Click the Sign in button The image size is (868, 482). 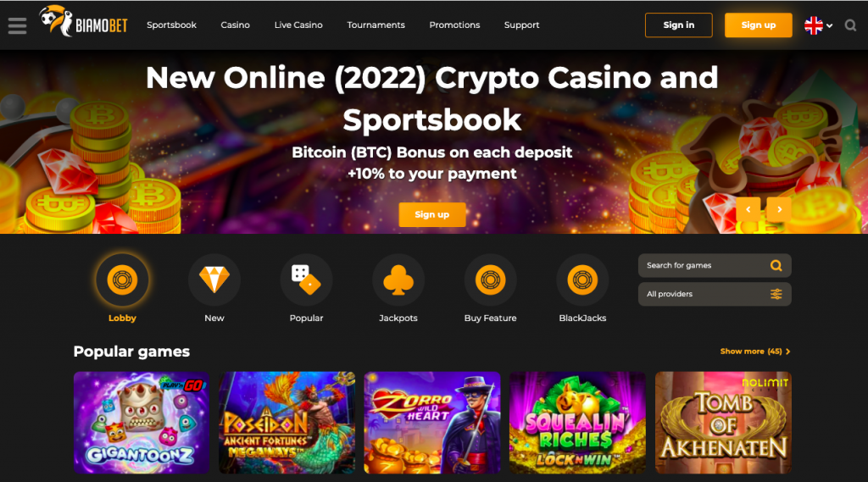(679, 25)
